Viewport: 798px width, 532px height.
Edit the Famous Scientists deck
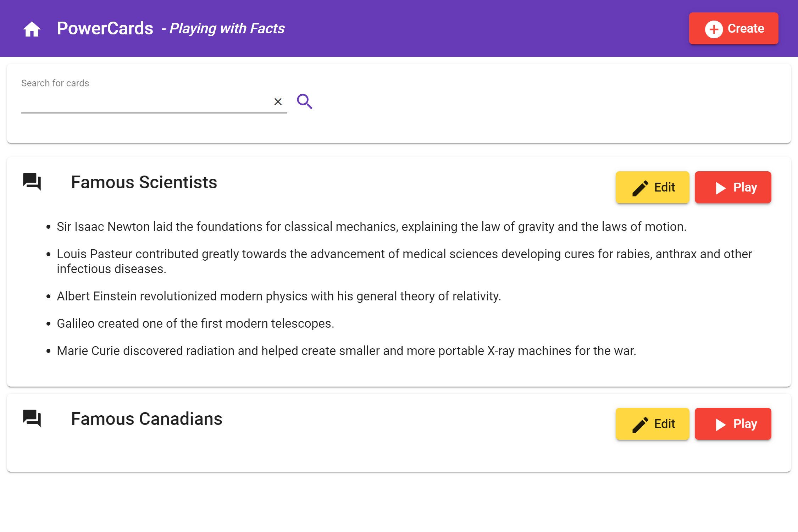pyautogui.click(x=653, y=187)
